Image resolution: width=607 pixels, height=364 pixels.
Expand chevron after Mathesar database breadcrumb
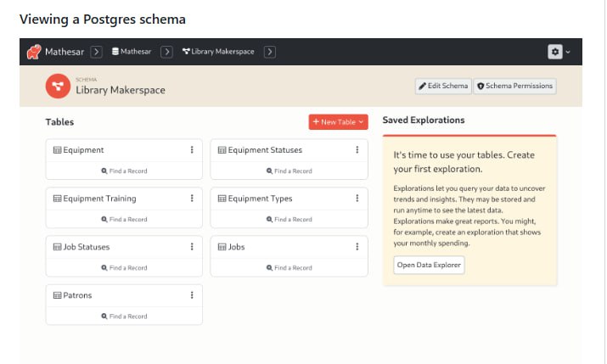(x=167, y=52)
